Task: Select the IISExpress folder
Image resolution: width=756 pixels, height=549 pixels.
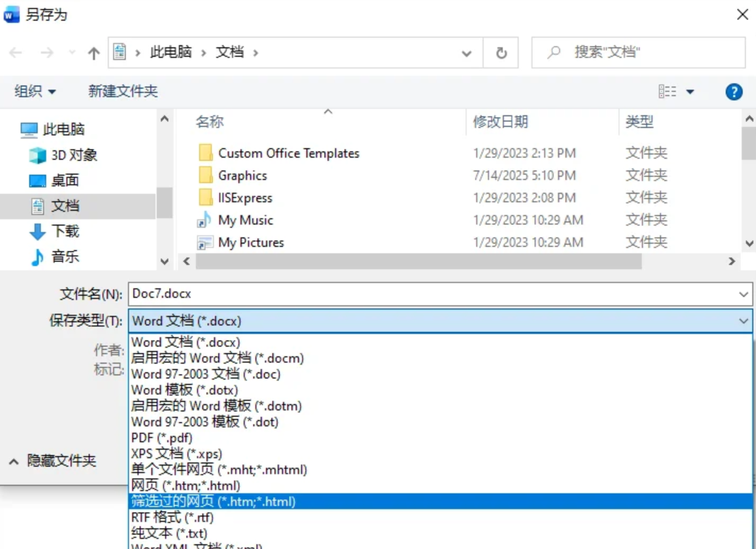Action: [245, 198]
